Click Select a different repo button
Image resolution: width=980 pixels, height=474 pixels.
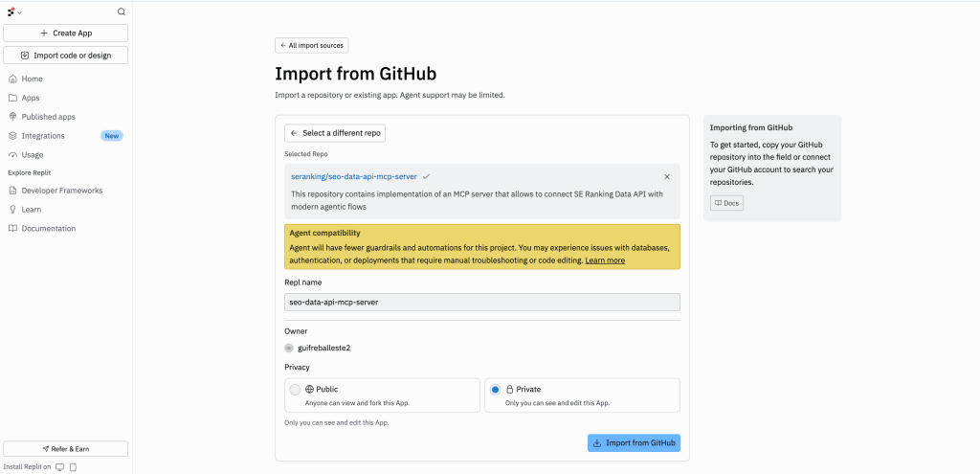click(x=335, y=133)
